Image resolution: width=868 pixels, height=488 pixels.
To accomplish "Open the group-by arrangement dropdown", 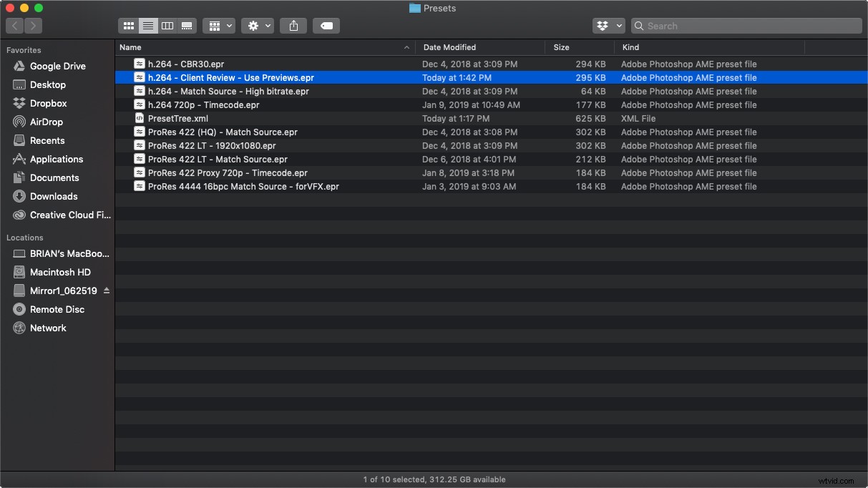I will tap(219, 26).
